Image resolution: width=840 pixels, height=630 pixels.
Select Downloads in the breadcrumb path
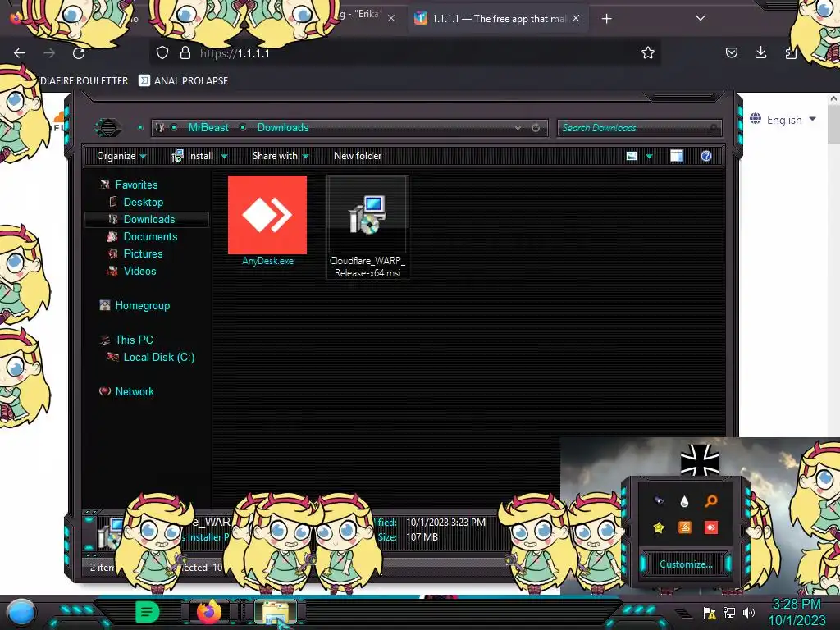[x=283, y=127]
